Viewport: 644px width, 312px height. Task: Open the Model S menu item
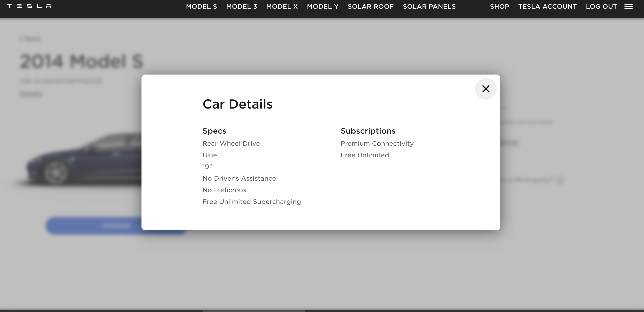(x=201, y=7)
